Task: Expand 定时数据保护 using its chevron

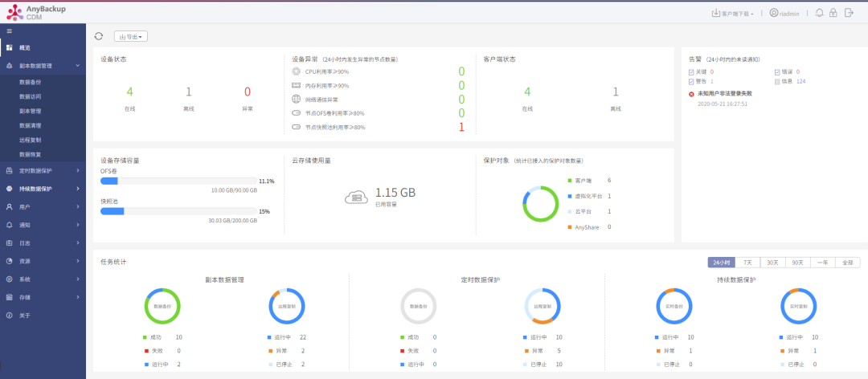Action: tap(77, 170)
